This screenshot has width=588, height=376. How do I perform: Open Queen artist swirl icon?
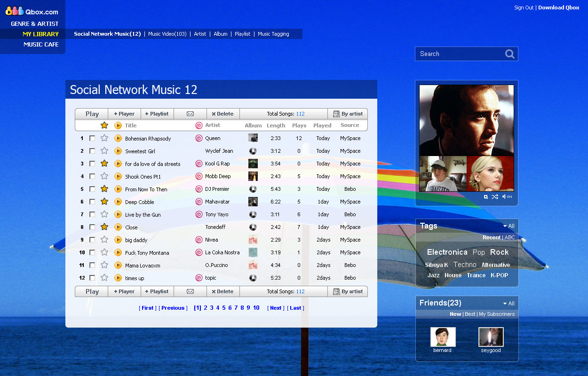[x=199, y=138]
